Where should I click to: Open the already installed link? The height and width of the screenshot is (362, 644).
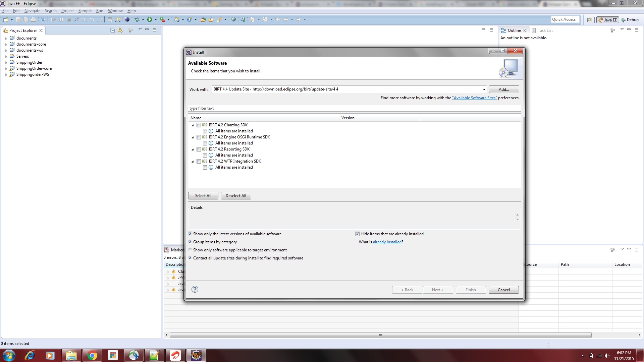point(387,242)
